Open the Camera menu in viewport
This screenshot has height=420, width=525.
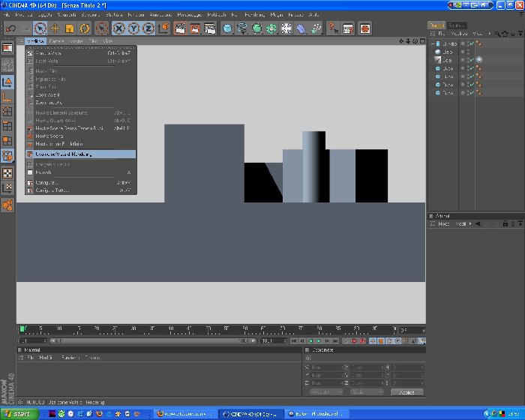pyautogui.click(x=56, y=40)
